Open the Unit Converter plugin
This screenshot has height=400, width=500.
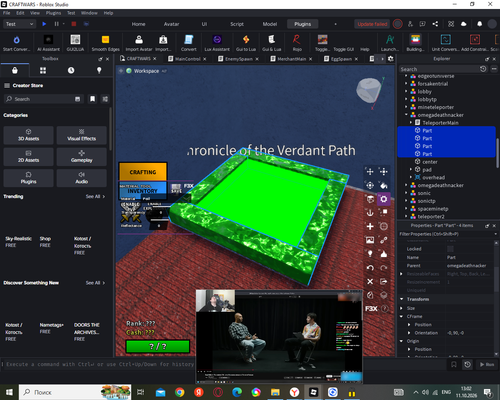[x=445, y=43]
